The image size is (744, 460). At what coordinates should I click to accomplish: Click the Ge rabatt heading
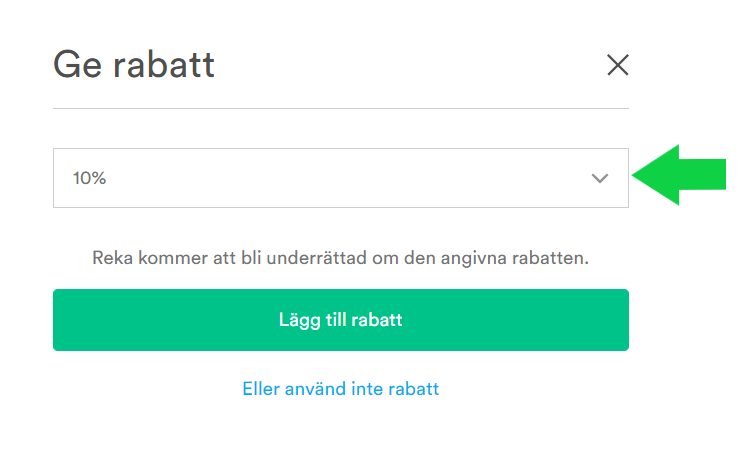point(134,65)
